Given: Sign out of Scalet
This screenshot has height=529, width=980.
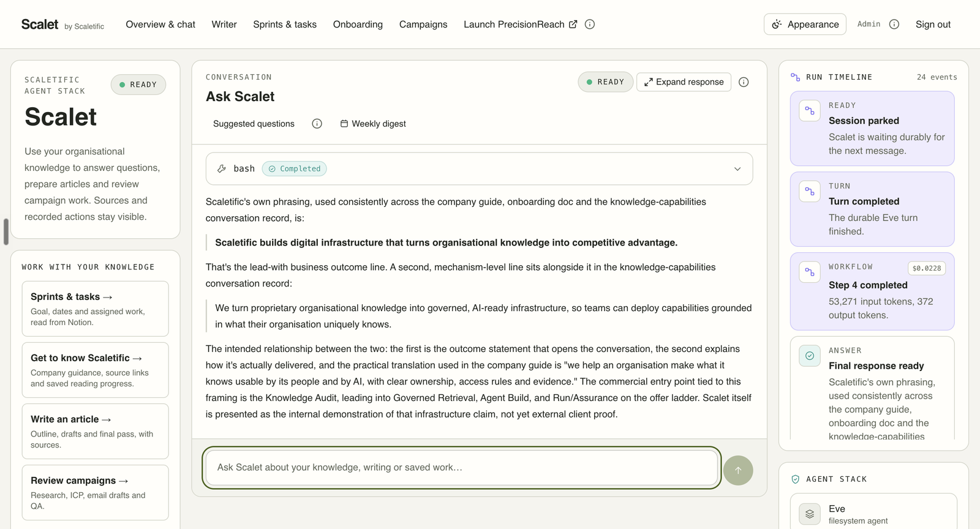Looking at the screenshot, I should [x=933, y=24].
